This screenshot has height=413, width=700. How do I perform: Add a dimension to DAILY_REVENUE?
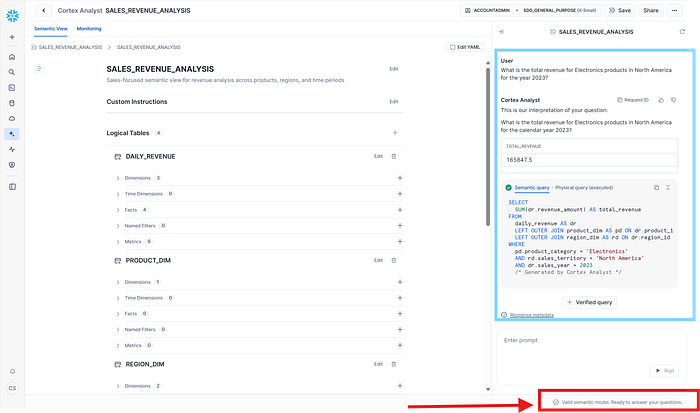click(400, 178)
